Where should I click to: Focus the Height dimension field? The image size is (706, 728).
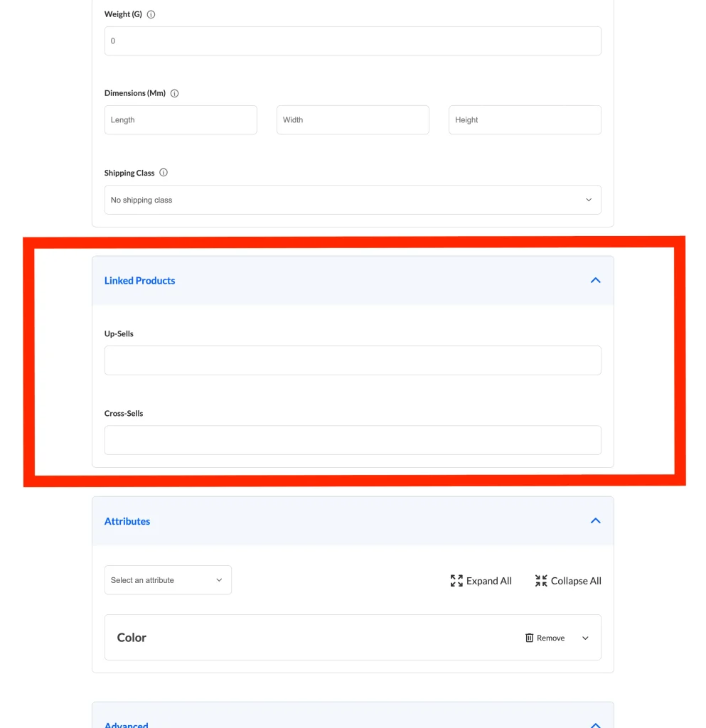tap(525, 120)
